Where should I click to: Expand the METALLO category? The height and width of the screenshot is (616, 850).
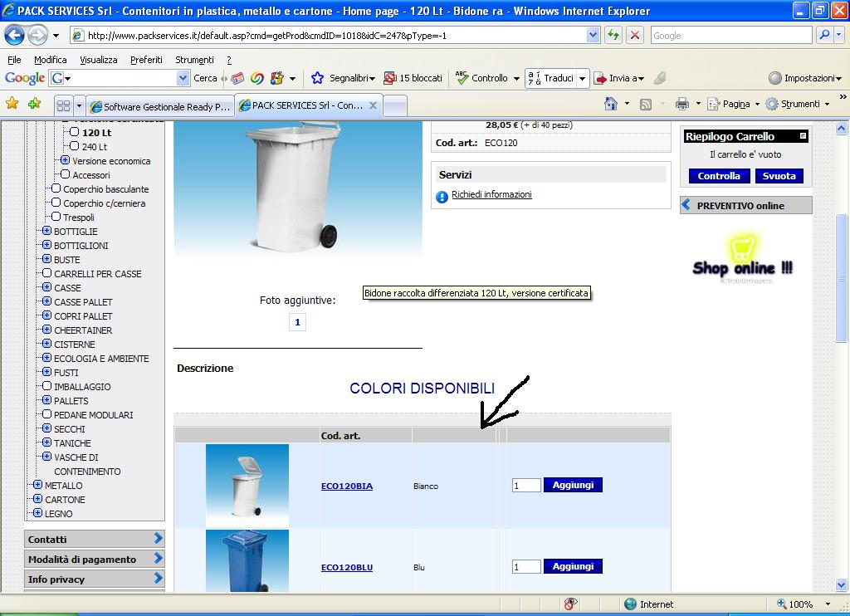tap(37, 485)
